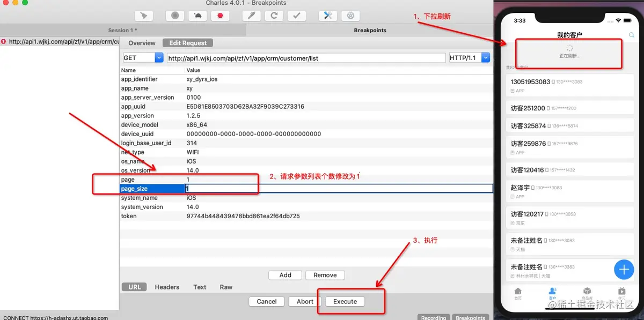The height and width of the screenshot is (320, 644).
Task: Toggle the gray Record button in Charles toolbar
Action: tap(175, 16)
